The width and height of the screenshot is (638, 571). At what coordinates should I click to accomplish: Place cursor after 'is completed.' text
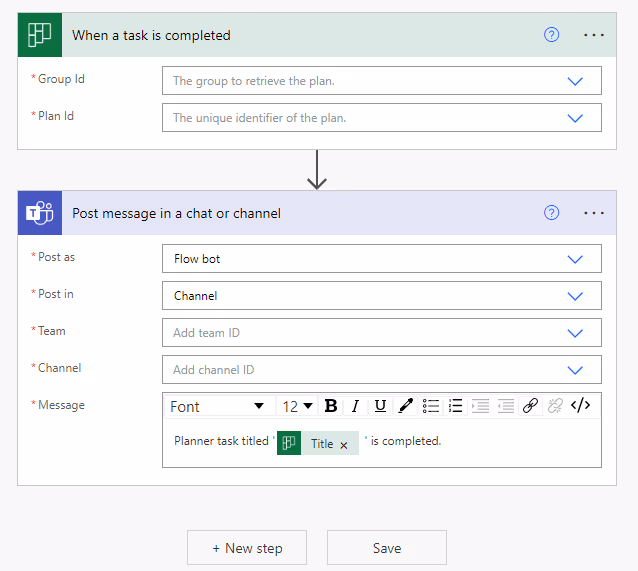click(x=443, y=441)
